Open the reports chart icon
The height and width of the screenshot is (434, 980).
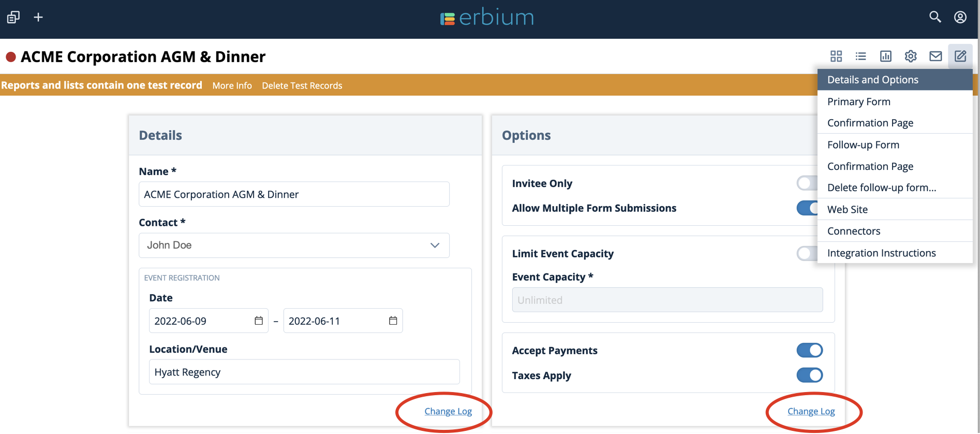coord(886,56)
